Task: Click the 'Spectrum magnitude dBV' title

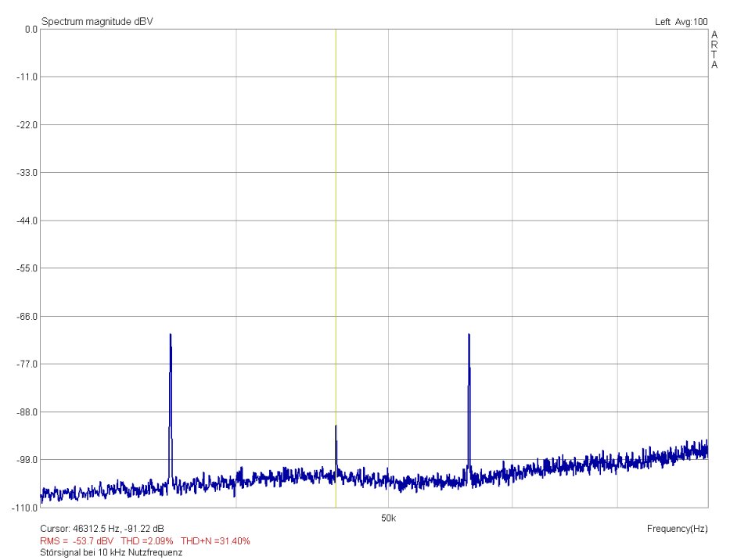Action: click(x=97, y=21)
